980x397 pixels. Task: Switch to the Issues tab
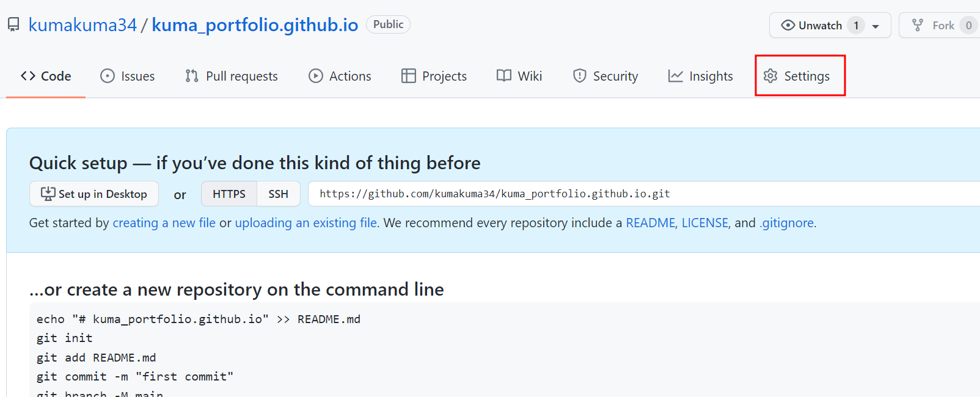point(128,76)
